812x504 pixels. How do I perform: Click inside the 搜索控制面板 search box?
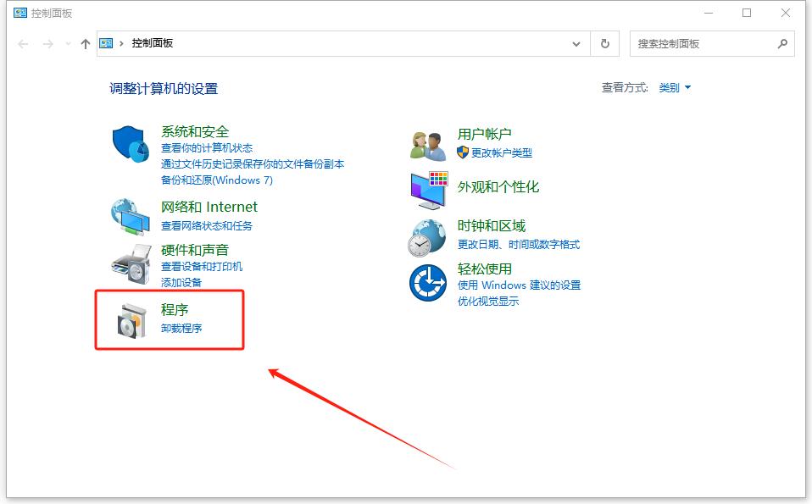(704, 44)
